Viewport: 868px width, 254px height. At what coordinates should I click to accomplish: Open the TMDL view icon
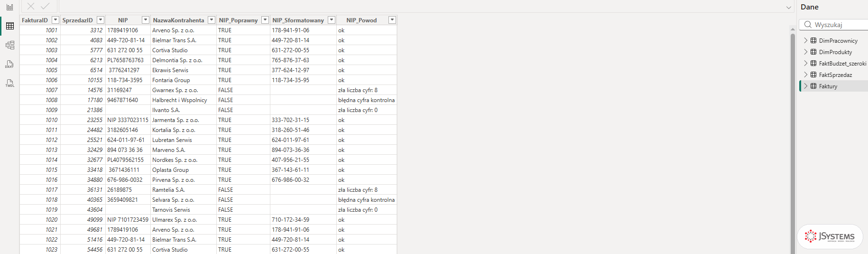coord(9,83)
